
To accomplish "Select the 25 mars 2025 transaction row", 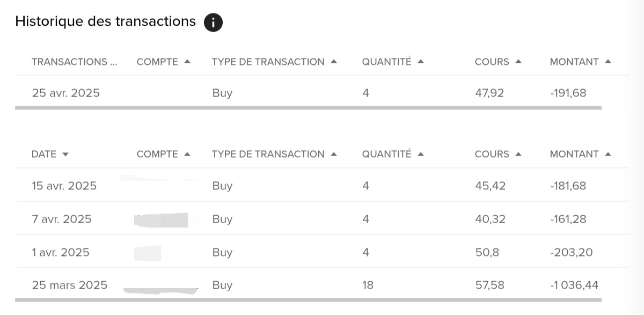I will point(322,283).
